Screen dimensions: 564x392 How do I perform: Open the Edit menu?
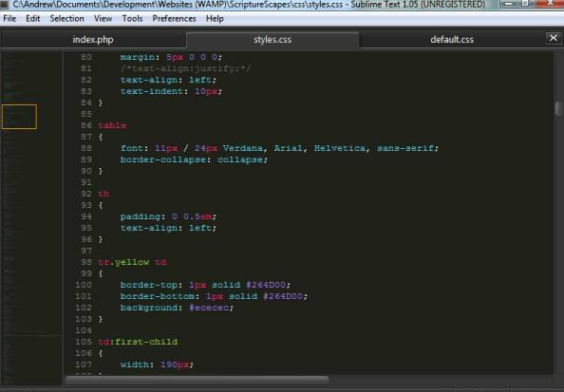[x=32, y=18]
